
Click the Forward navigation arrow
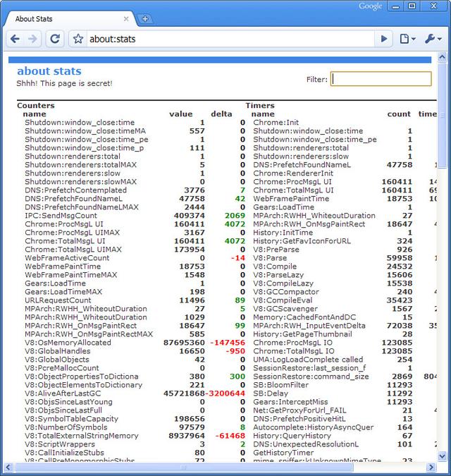[x=32, y=39]
